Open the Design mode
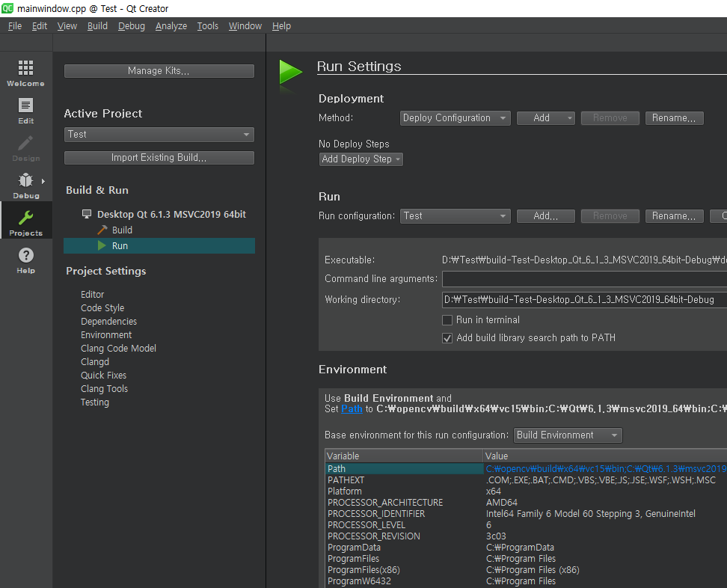 [26, 148]
